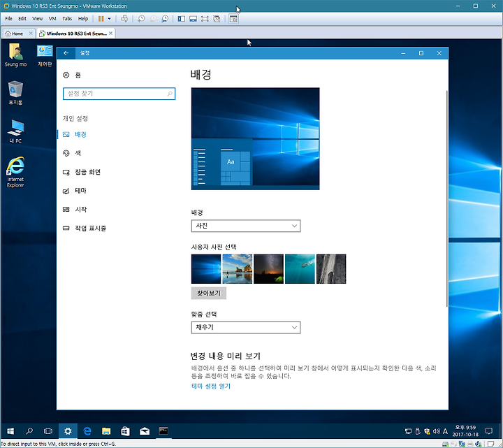Open the Tabs menu
Screen dimensions: 503x448
point(67,19)
